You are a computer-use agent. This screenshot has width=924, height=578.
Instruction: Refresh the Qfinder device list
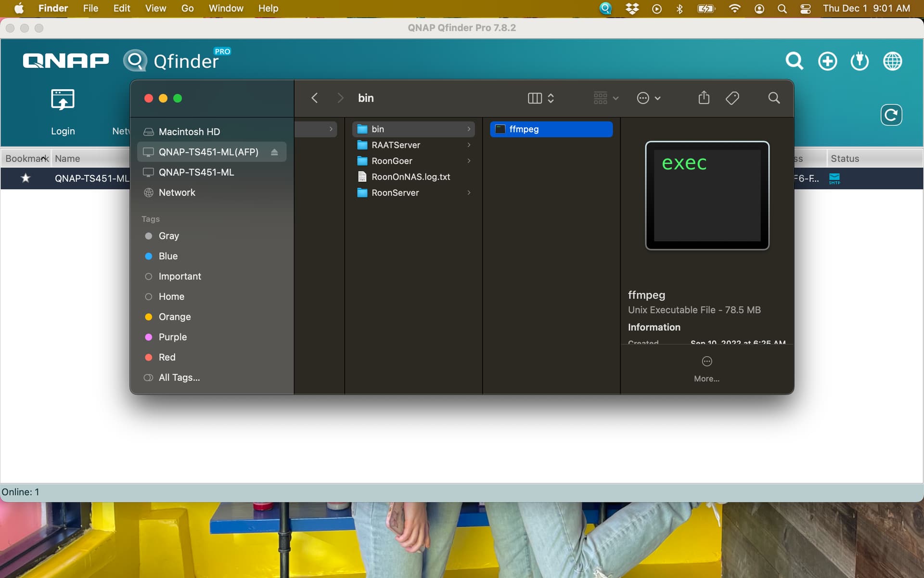click(891, 115)
